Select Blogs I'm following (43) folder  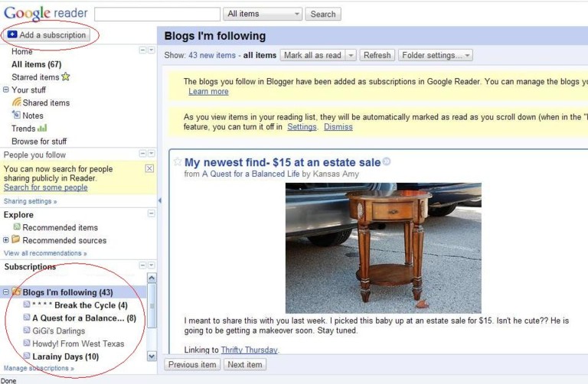coord(67,292)
